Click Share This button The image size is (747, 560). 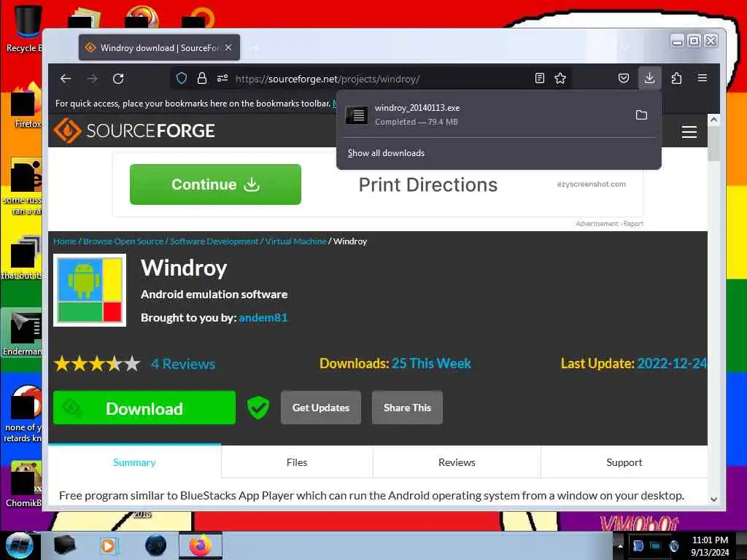(x=407, y=408)
